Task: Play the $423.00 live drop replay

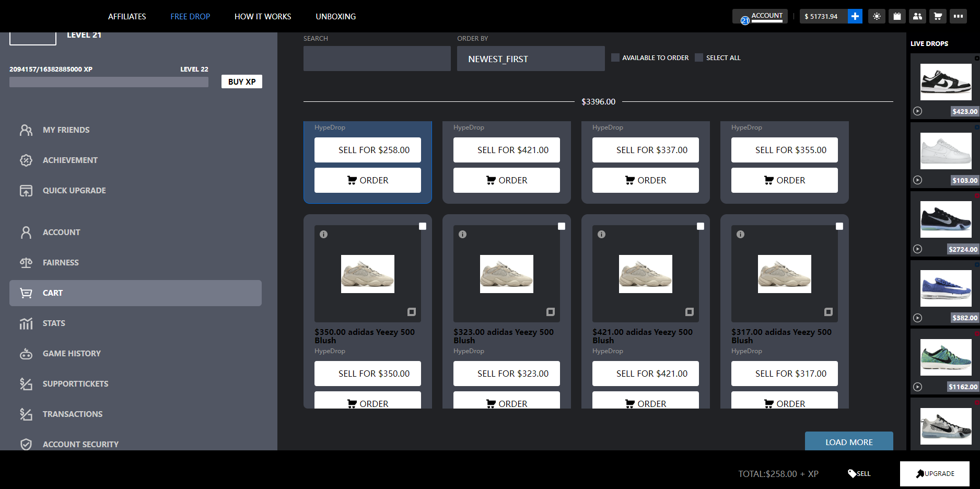Action: click(x=918, y=111)
